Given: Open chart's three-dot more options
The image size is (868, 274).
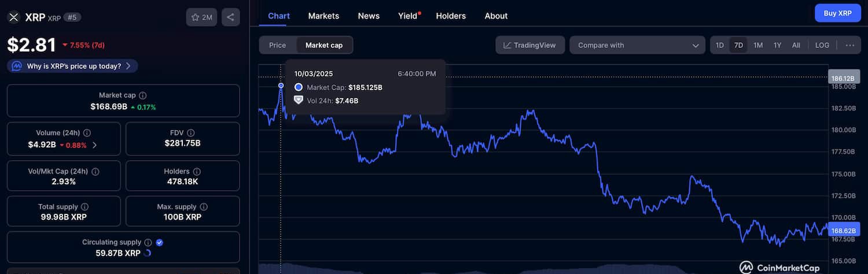Looking at the screenshot, I should tap(849, 45).
